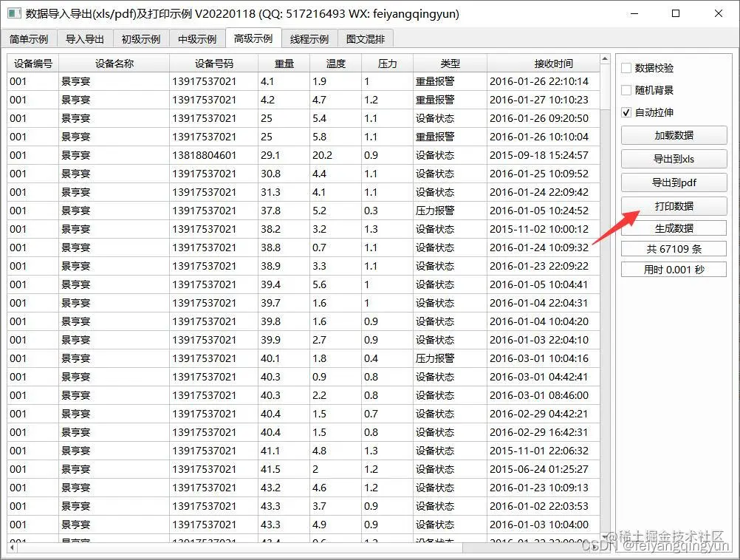Select the weight cell 29.1
This screenshot has width=740, height=560.
(284, 155)
